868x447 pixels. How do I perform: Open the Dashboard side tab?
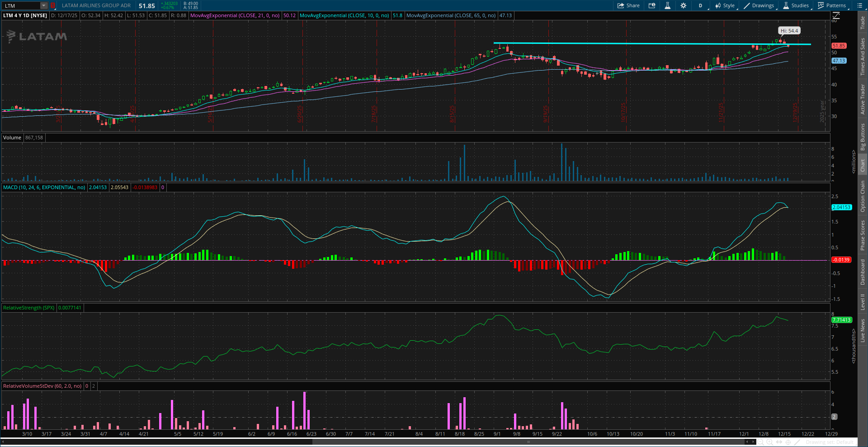pos(863,272)
